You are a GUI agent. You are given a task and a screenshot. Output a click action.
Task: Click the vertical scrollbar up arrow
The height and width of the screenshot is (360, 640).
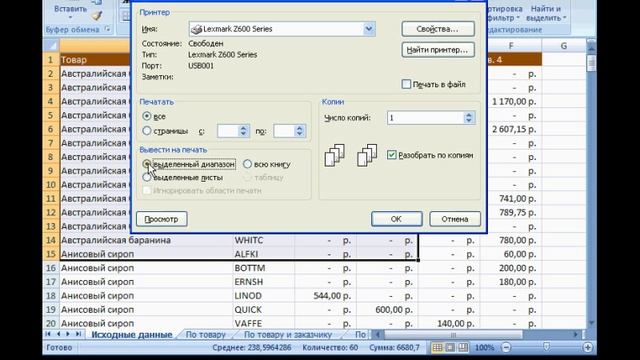click(591, 47)
